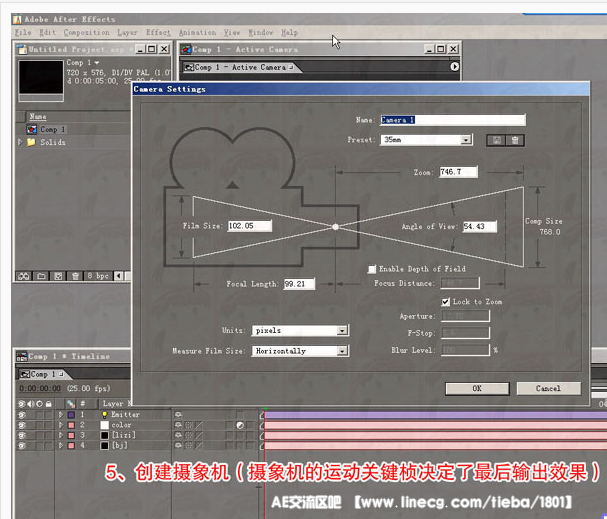Click Cancel in Camera Settings dialog
The height and width of the screenshot is (519, 607).
[549, 389]
